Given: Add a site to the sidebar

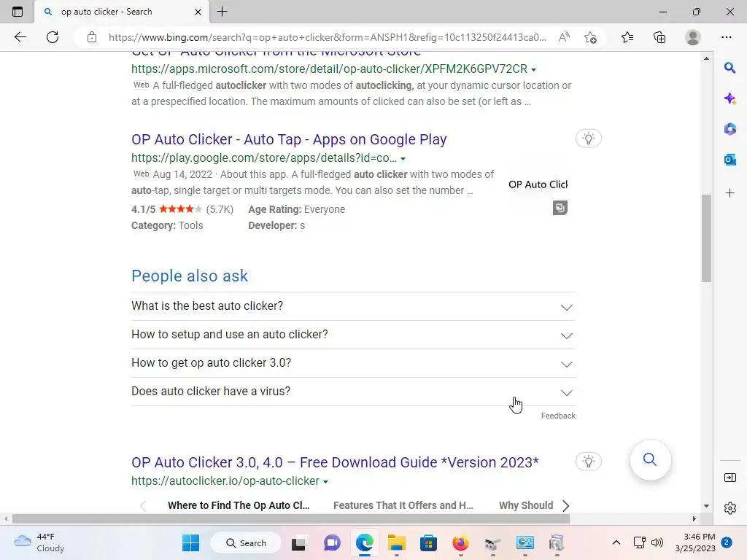Looking at the screenshot, I should click(x=729, y=192).
